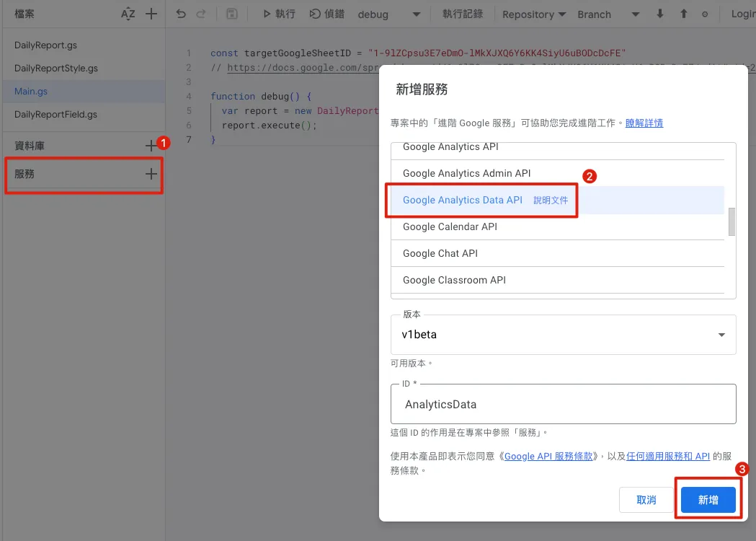This screenshot has width=756, height=541.
Task: Run the script with 執行 button
Action: tap(279, 14)
